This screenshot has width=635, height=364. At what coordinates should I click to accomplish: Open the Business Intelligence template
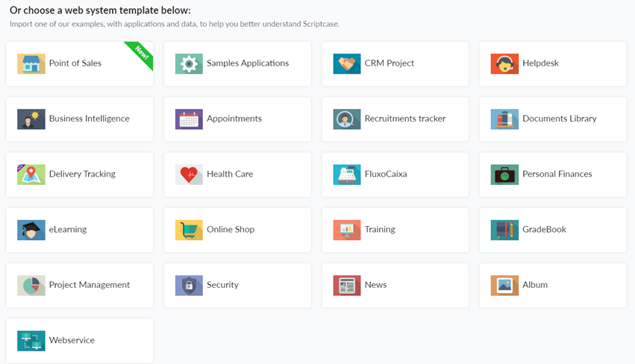pos(89,119)
